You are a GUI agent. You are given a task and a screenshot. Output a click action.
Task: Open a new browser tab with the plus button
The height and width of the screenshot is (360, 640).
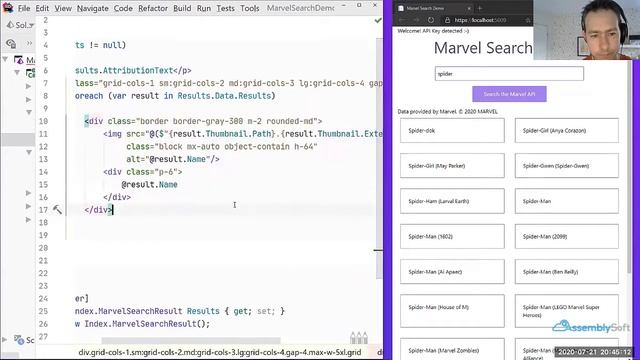(480, 8)
